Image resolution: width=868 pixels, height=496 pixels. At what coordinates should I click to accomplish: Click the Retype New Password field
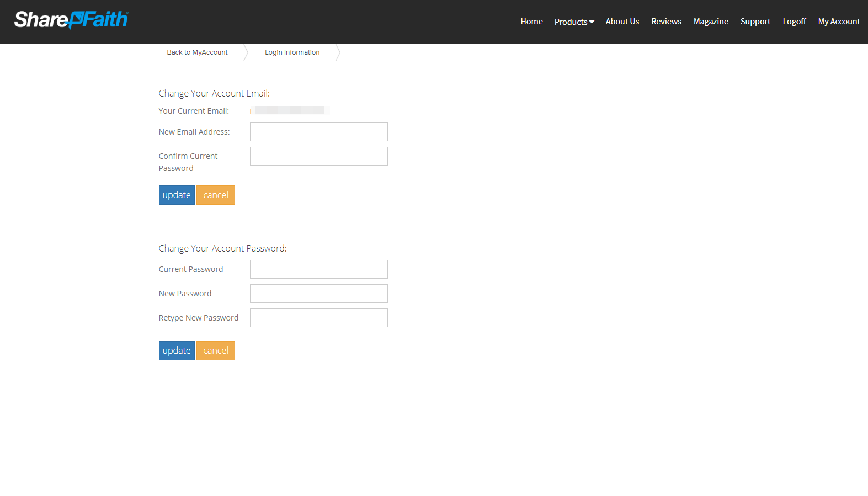[x=318, y=318]
